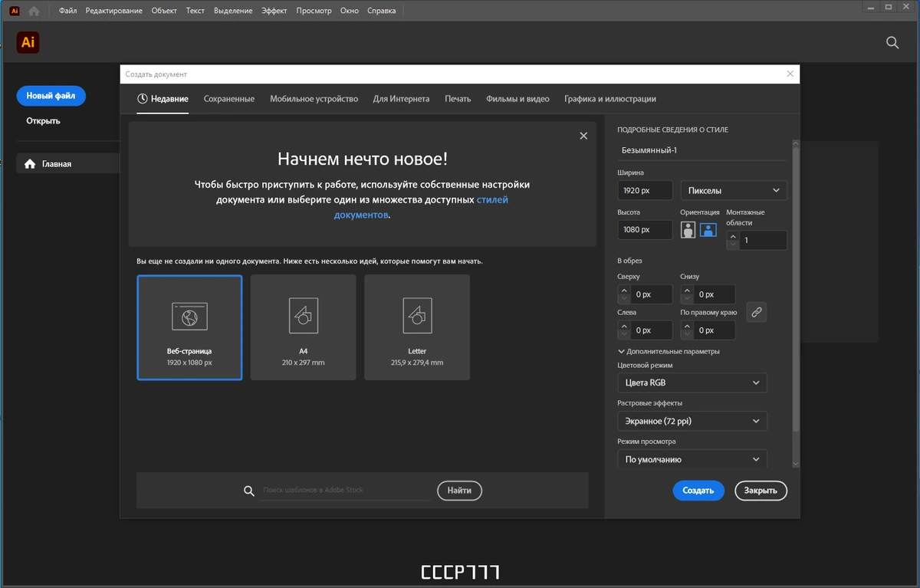The image size is (920, 588).
Task: Adjust the Слева bleed stepper
Action: (624, 330)
